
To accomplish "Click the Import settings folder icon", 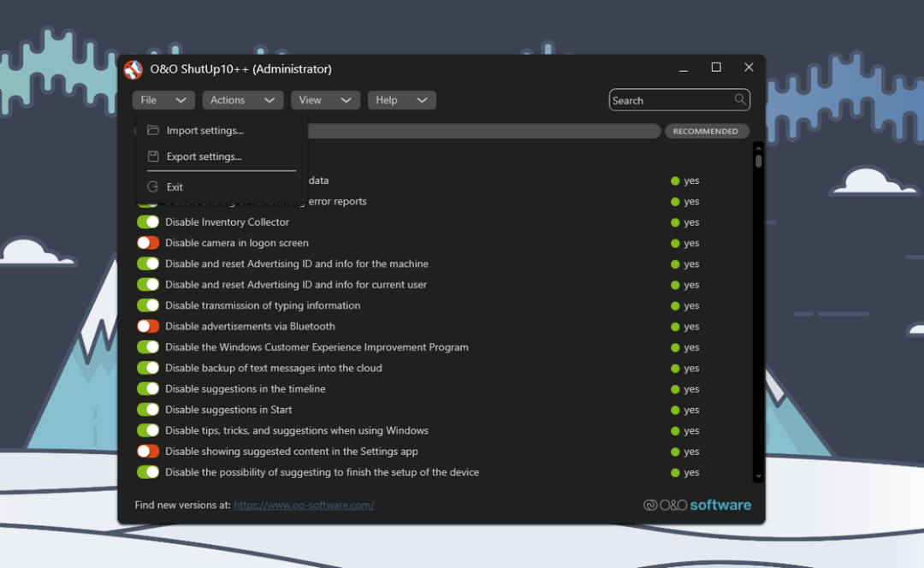I will pos(153,130).
